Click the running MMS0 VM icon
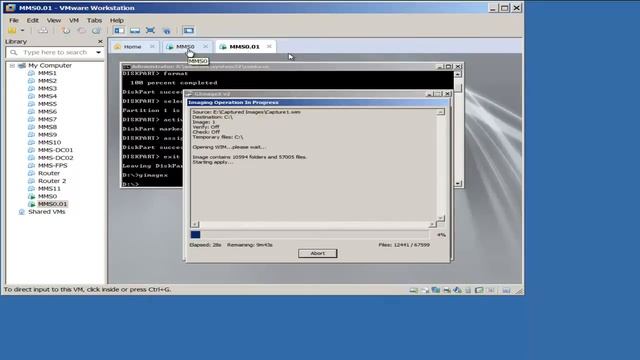Image resolution: width=640 pixels, height=360 pixels. click(x=31, y=196)
